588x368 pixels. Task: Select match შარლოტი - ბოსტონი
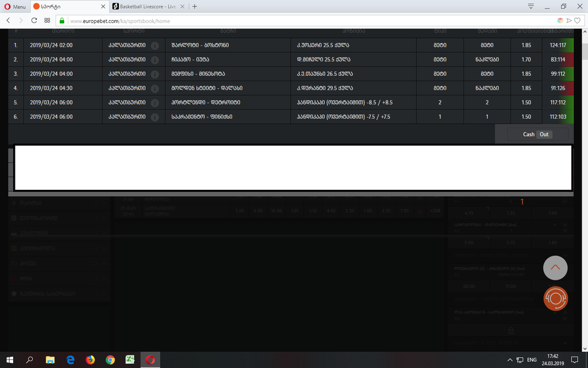click(200, 45)
